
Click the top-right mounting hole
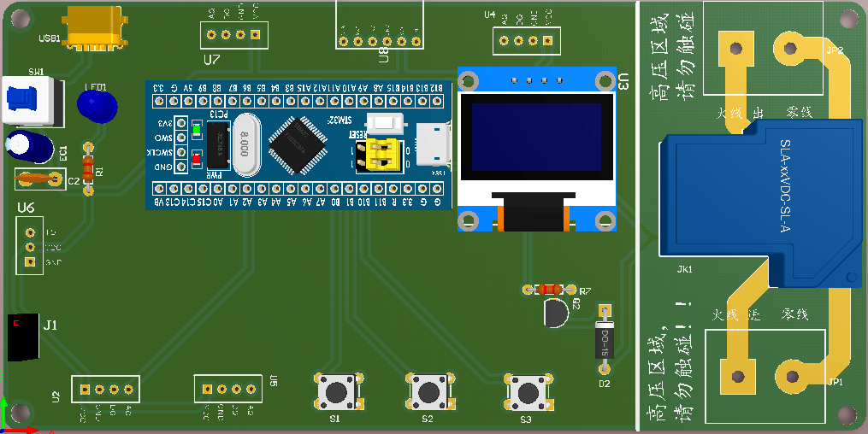pyautogui.click(x=848, y=19)
